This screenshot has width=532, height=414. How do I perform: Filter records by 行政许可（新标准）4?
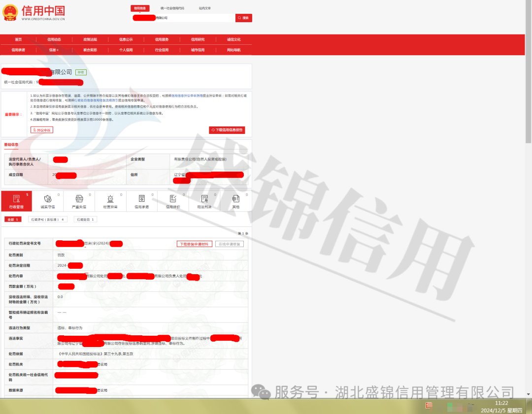pyautogui.click(x=48, y=220)
